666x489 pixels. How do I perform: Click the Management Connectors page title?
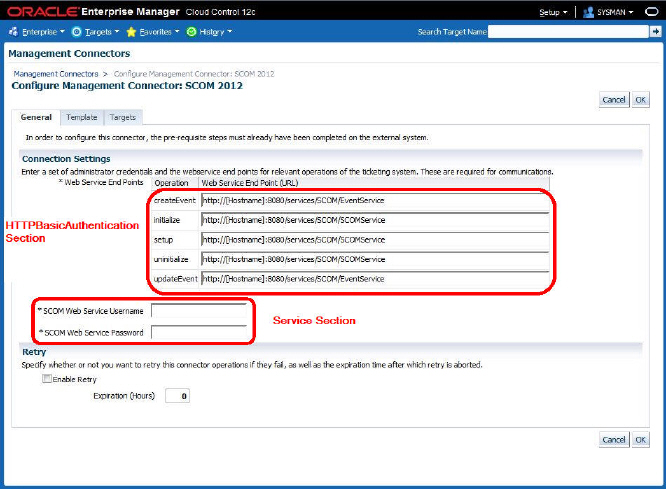pyautogui.click(x=69, y=54)
